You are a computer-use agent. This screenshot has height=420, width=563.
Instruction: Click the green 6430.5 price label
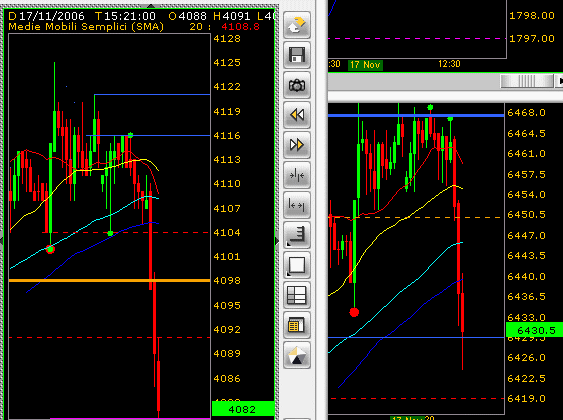click(x=534, y=330)
